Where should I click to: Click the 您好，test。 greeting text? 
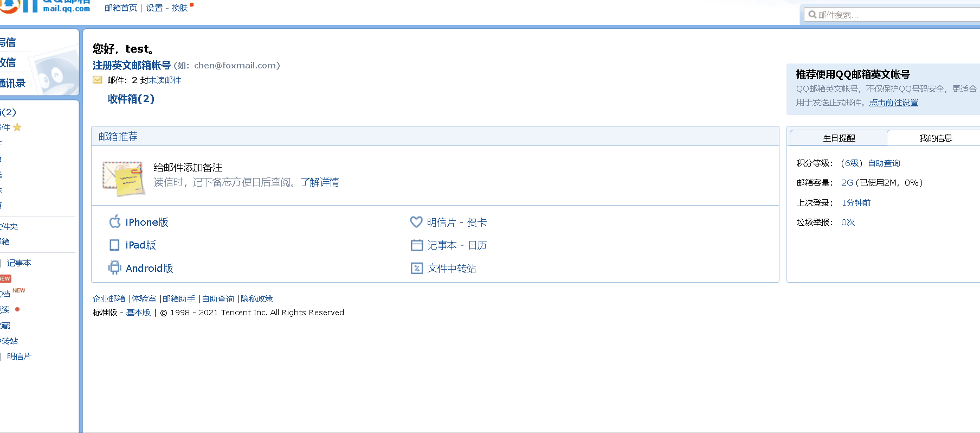123,49
